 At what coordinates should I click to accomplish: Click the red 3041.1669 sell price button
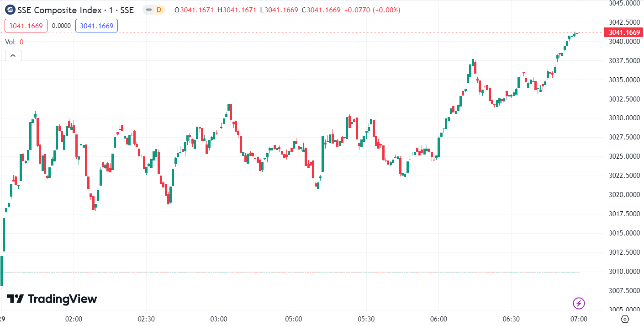26,26
